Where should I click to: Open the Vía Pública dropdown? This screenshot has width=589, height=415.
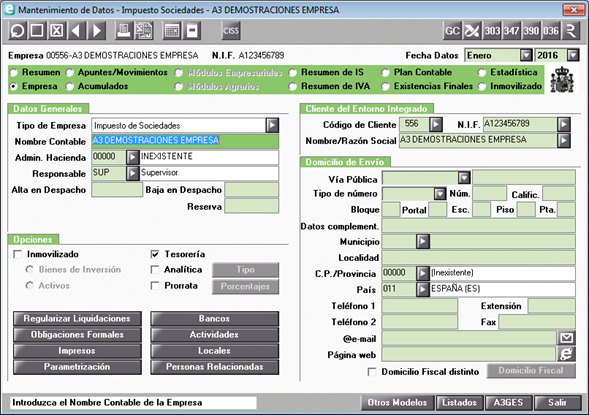464,178
